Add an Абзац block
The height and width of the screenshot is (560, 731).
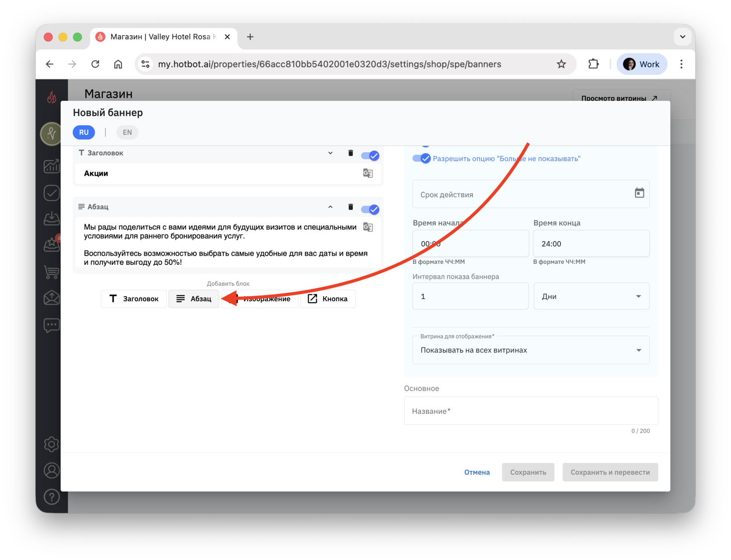(x=194, y=299)
